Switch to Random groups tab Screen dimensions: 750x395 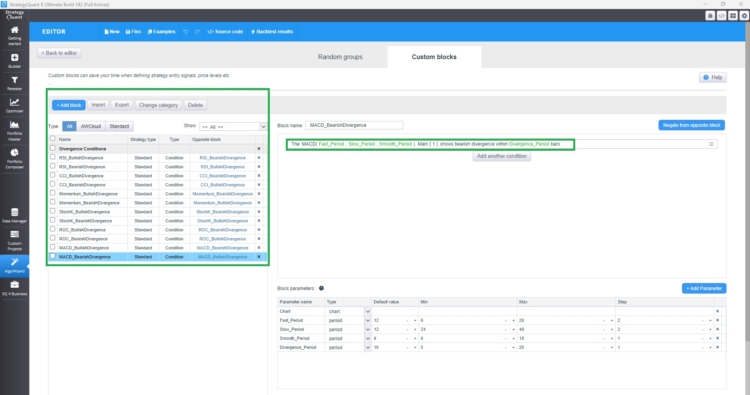pos(340,57)
